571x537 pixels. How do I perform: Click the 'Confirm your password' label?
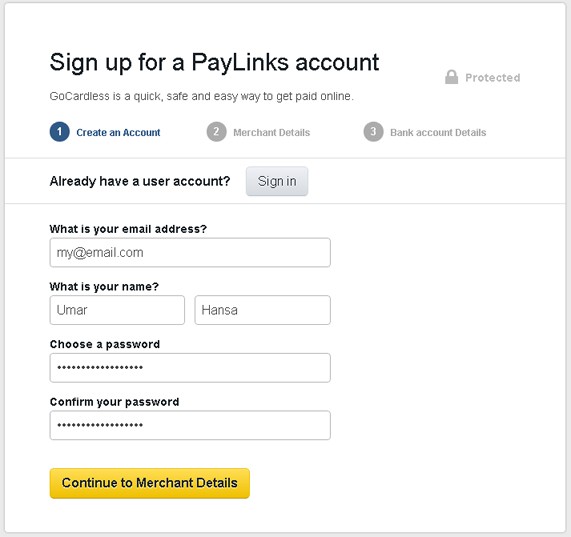114,402
